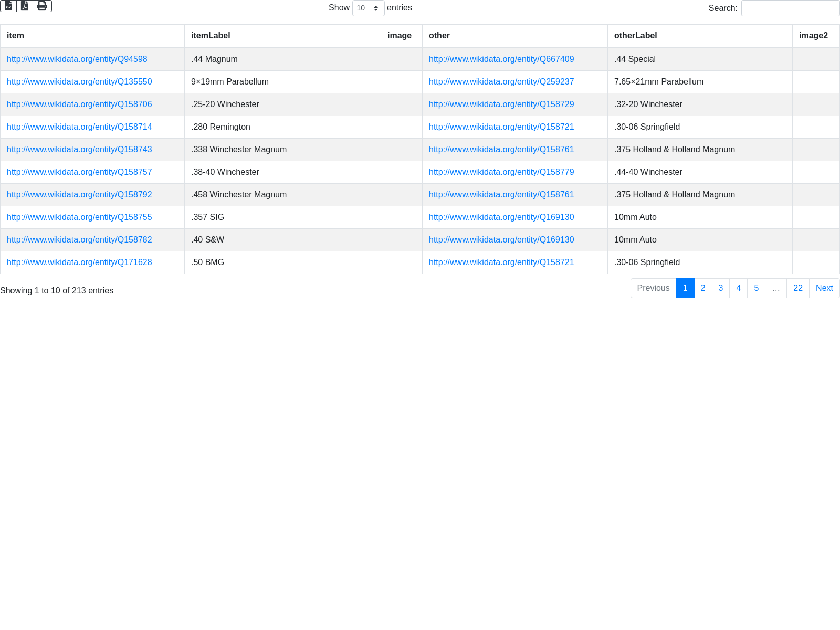Select the .44-40 Winchester cell

point(700,172)
